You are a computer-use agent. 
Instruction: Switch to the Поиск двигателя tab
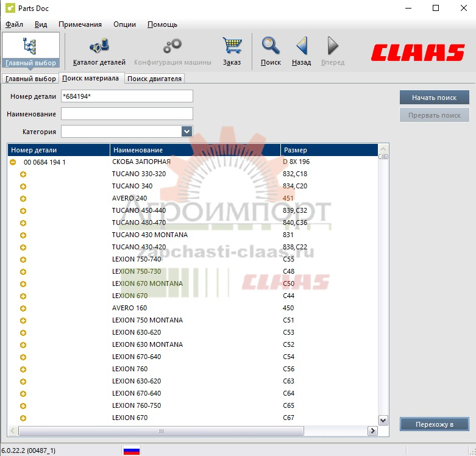pos(154,79)
